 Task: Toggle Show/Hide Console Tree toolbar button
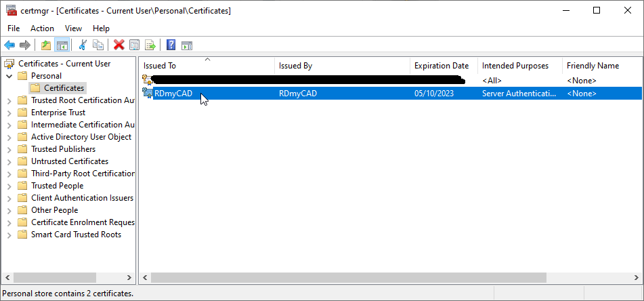(62, 45)
